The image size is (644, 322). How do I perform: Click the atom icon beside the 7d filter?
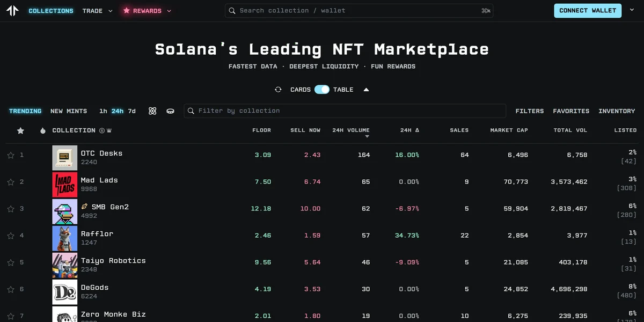[x=152, y=111]
